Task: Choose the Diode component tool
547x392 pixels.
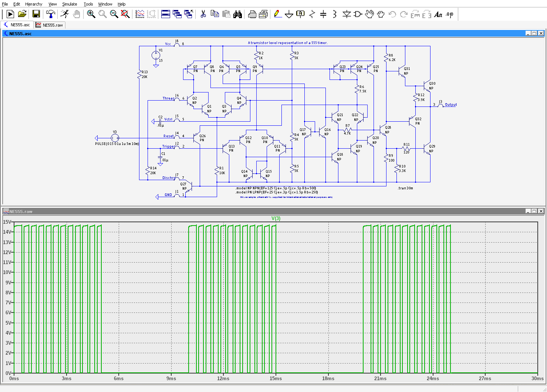Action: coord(347,14)
